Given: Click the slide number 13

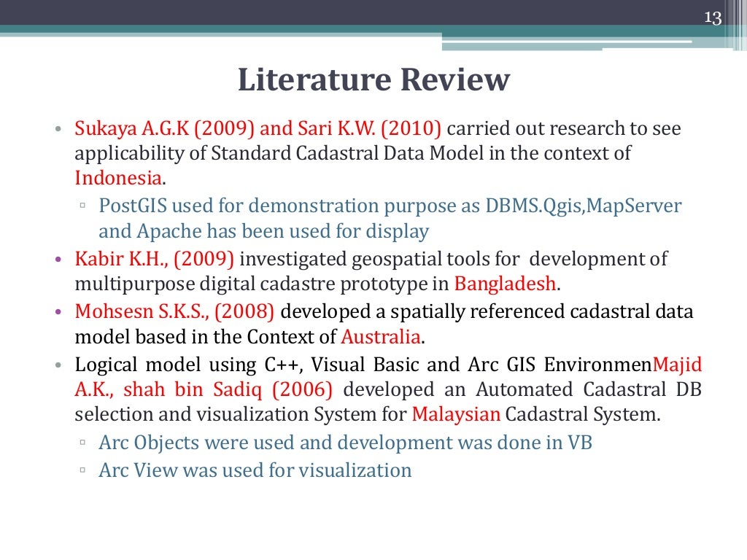Looking at the screenshot, I should click(713, 17).
